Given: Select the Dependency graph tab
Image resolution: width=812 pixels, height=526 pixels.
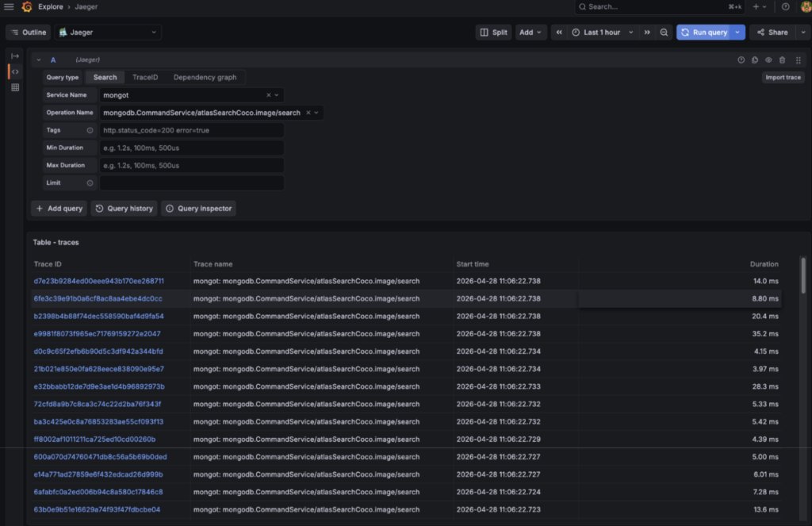Looking at the screenshot, I should coord(205,77).
